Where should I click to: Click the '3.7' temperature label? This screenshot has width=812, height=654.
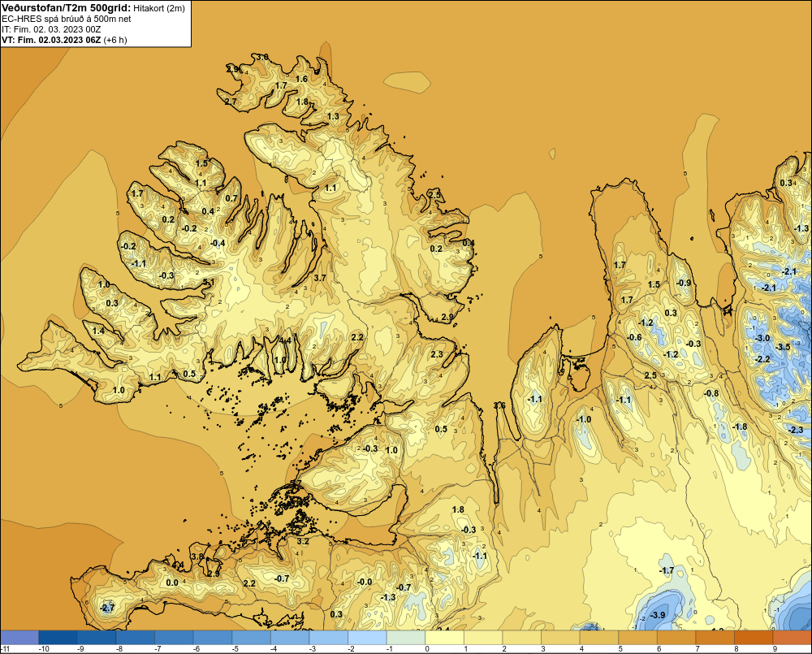click(x=320, y=278)
